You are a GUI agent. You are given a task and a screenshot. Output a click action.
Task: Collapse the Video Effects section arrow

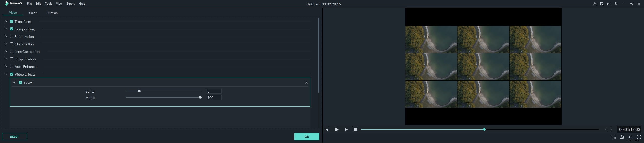6,74
